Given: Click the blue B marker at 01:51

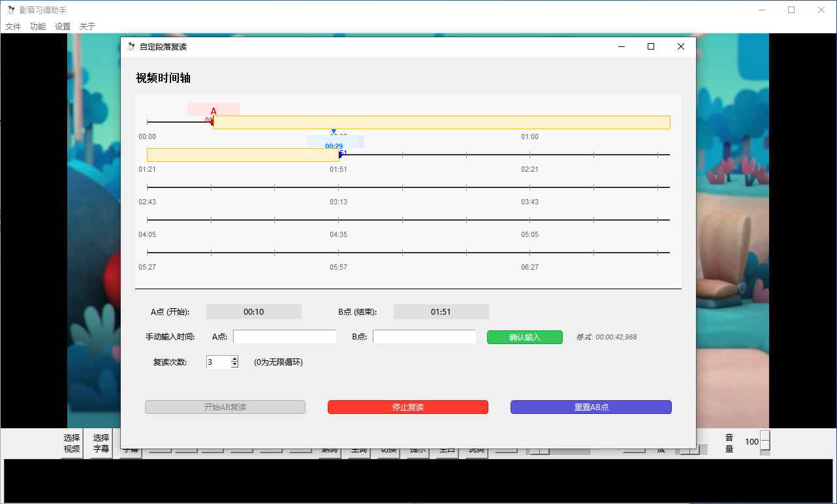Looking at the screenshot, I should 340,155.
